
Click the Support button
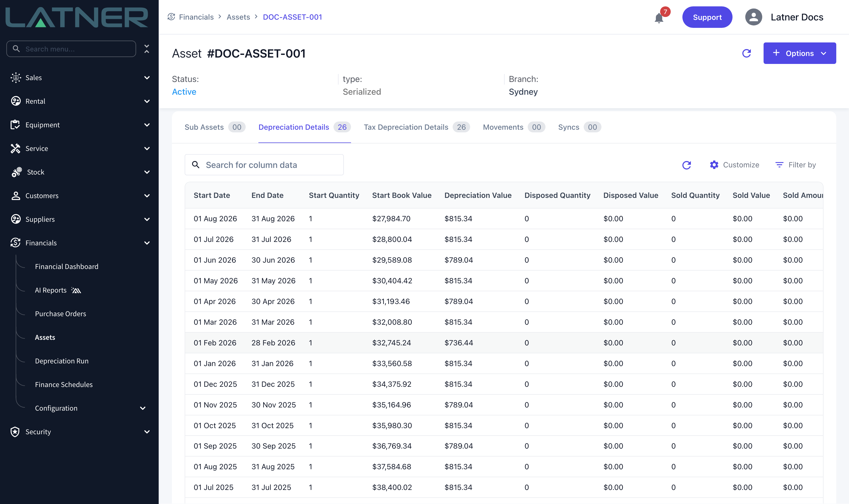(x=707, y=17)
